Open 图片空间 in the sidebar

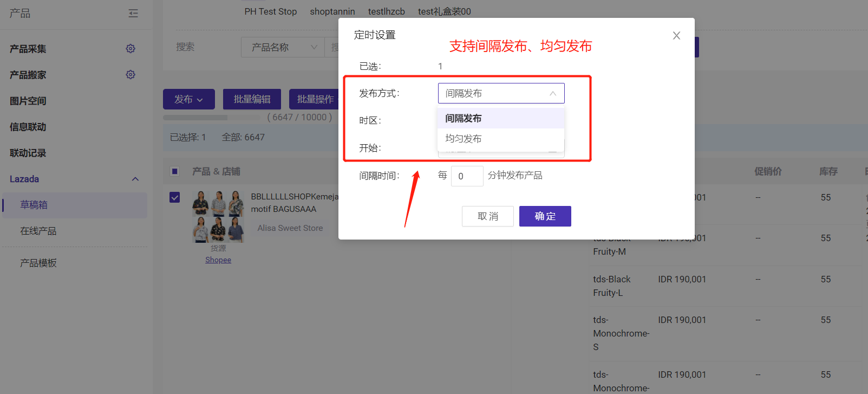(x=28, y=101)
